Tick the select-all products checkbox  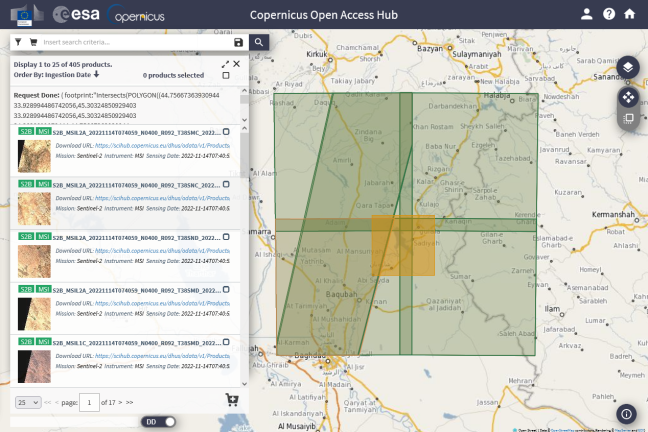pos(226,75)
